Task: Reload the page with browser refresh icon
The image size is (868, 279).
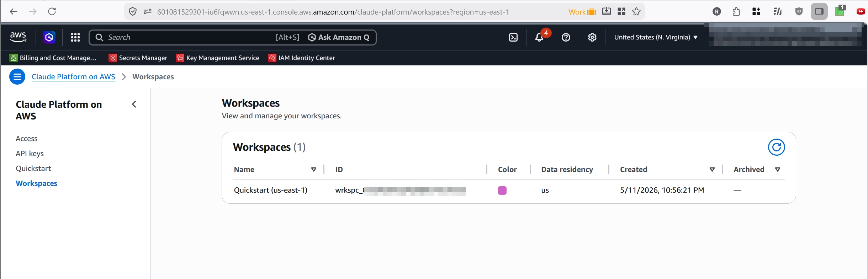Action: tap(52, 12)
